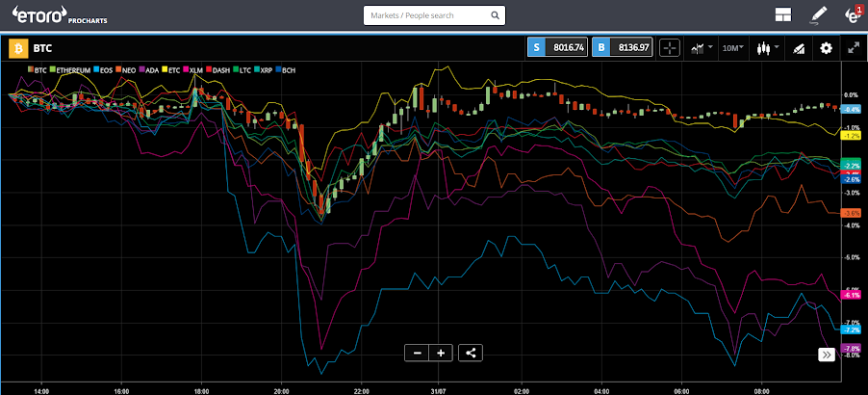This screenshot has height=395, width=868.
Task: Click the eToro ProCharts logo
Action: pyautogui.click(x=60, y=15)
